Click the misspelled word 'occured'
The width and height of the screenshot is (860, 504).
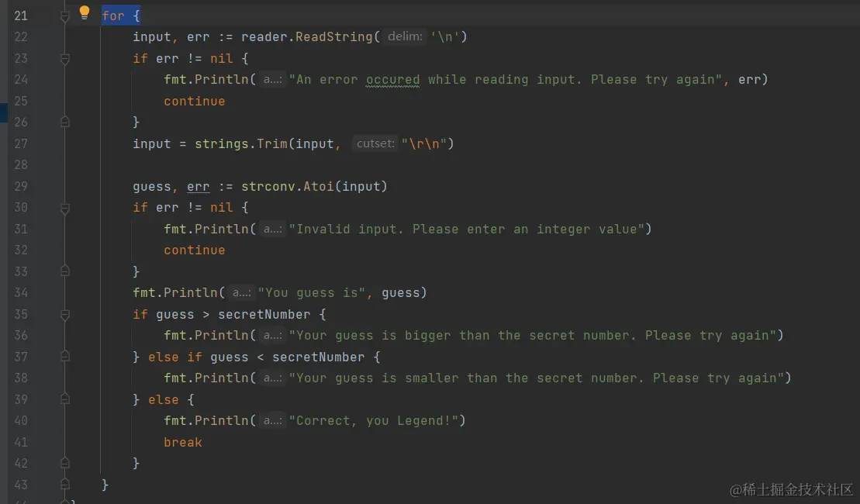392,80
